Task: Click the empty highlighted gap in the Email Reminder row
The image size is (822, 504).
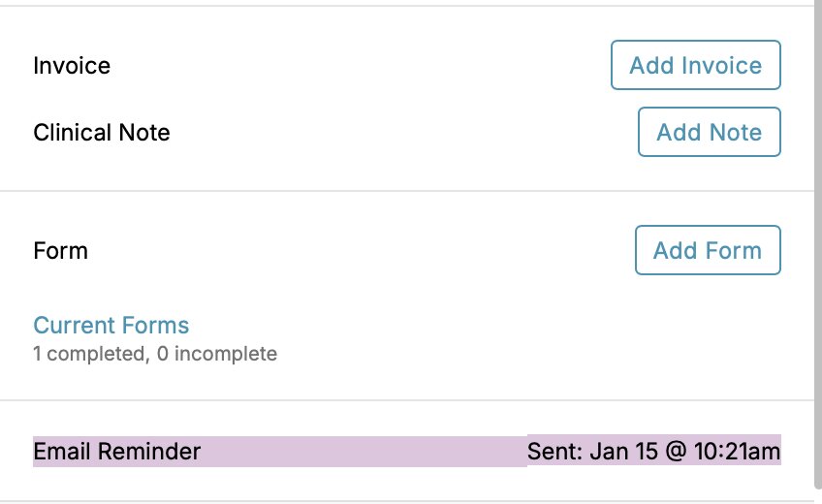Action: [x=364, y=452]
